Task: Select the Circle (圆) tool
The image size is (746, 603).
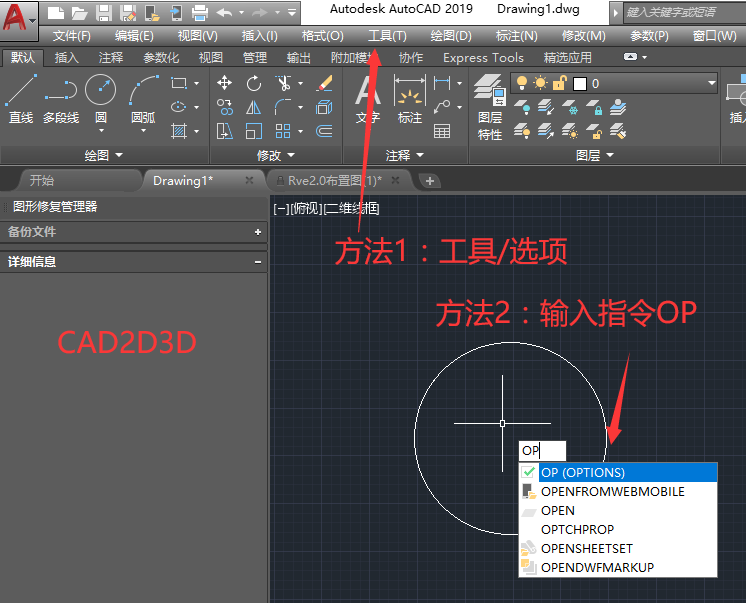Action: pyautogui.click(x=100, y=98)
